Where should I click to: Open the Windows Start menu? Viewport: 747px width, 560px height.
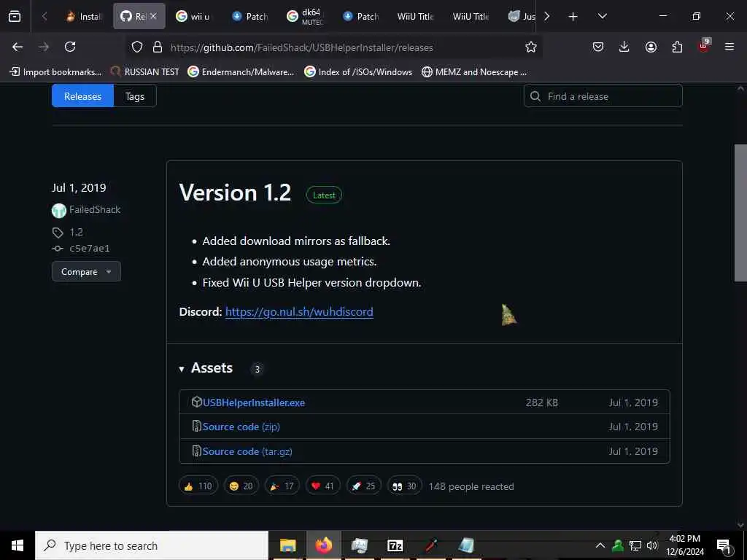point(18,545)
